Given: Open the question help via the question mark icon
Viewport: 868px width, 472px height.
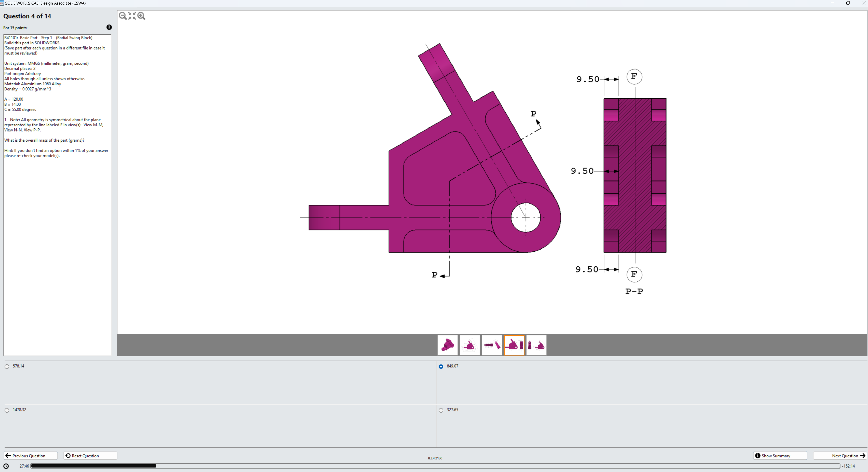Looking at the screenshot, I should click(x=109, y=27).
